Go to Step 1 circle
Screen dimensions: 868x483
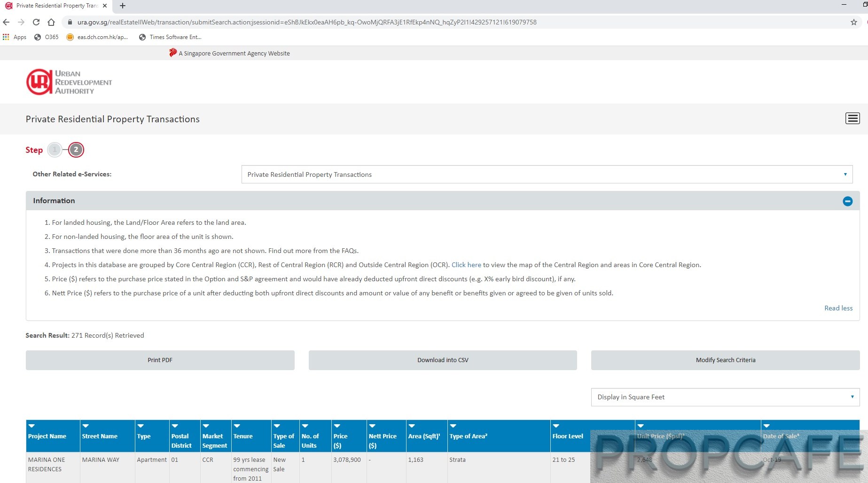tap(55, 150)
